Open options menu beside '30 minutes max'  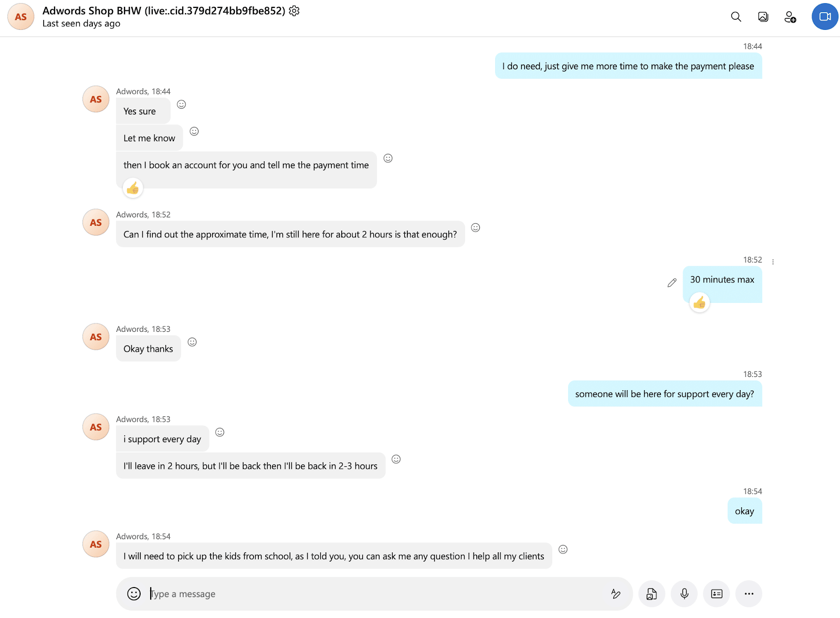773,261
